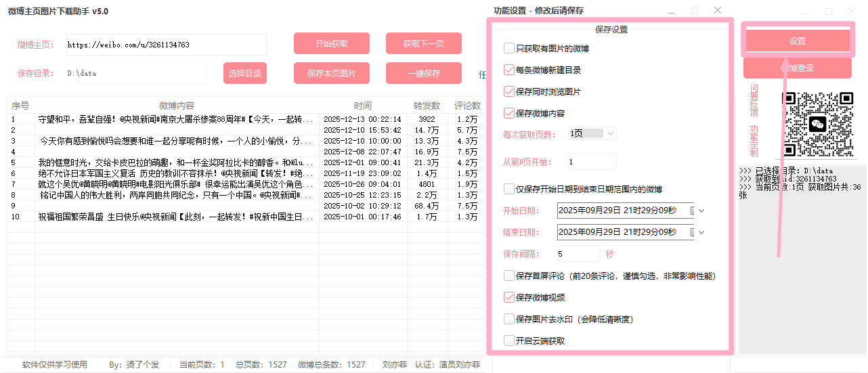Click the WeChat QR code image
The width and height of the screenshot is (868, 373).
(817, 125)
